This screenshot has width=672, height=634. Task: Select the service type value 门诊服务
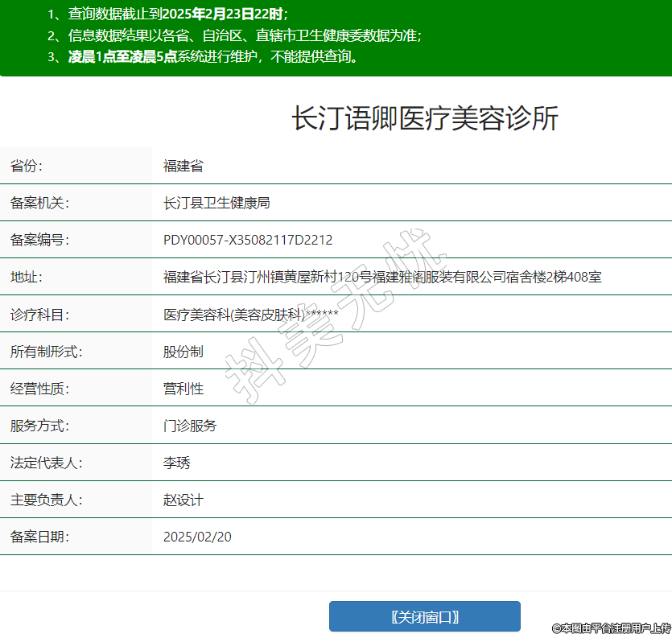point(190,426)
